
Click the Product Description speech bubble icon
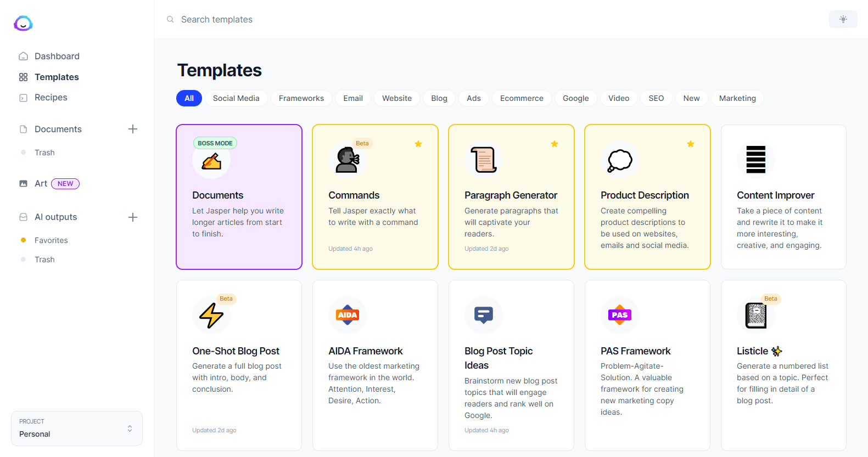click(620, 160)
